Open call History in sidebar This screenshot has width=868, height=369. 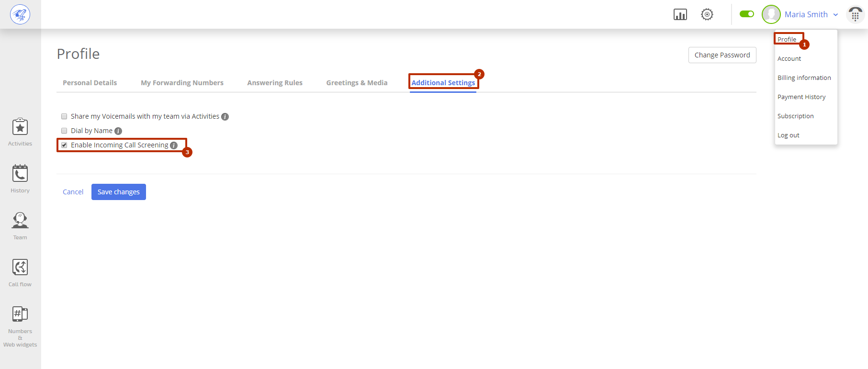click(x=20, y=179)
